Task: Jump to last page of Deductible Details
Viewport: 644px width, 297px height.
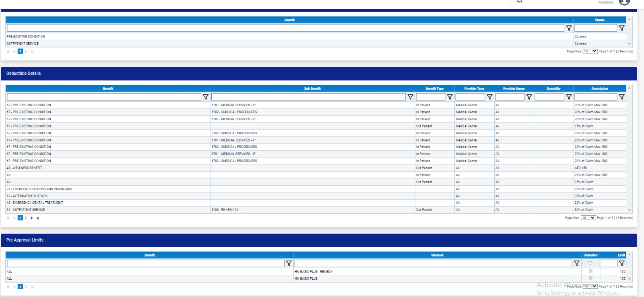Action: click(38, 218)
